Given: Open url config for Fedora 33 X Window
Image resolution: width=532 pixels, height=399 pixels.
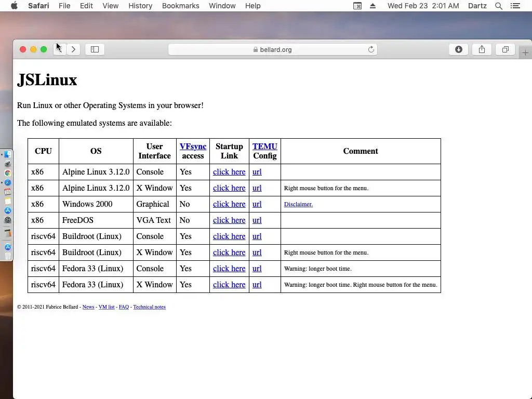Looking at the screenshot, I should pyautogui.click(x=257, y=285).
